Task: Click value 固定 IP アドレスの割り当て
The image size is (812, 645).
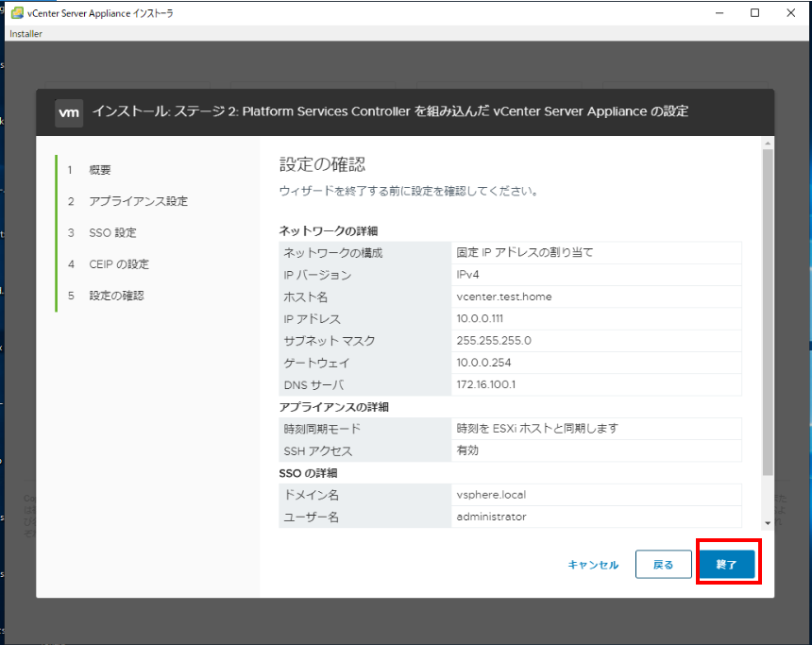Action: point(525,252)
